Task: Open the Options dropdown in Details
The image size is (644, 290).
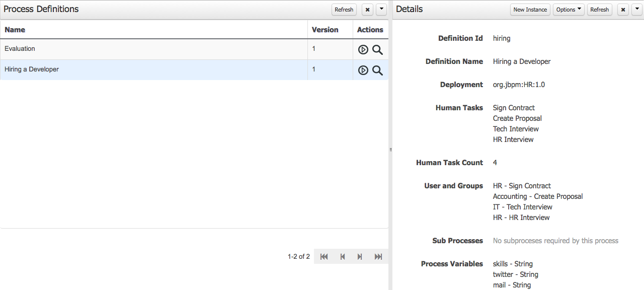Action: pos(569,10)
